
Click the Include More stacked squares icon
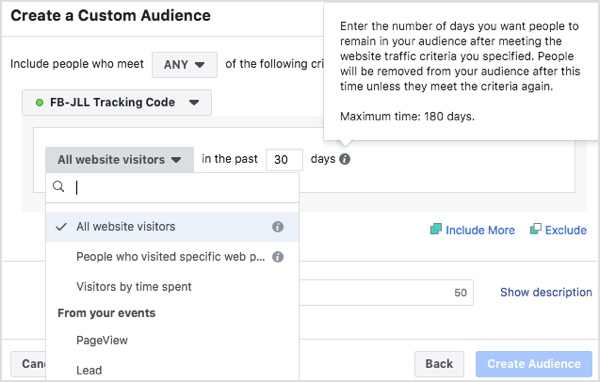[x=436, y=229]
